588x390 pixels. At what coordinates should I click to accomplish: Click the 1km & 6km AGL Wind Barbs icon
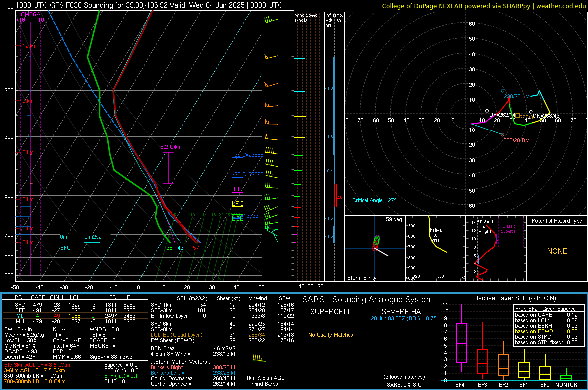(259, 359)
